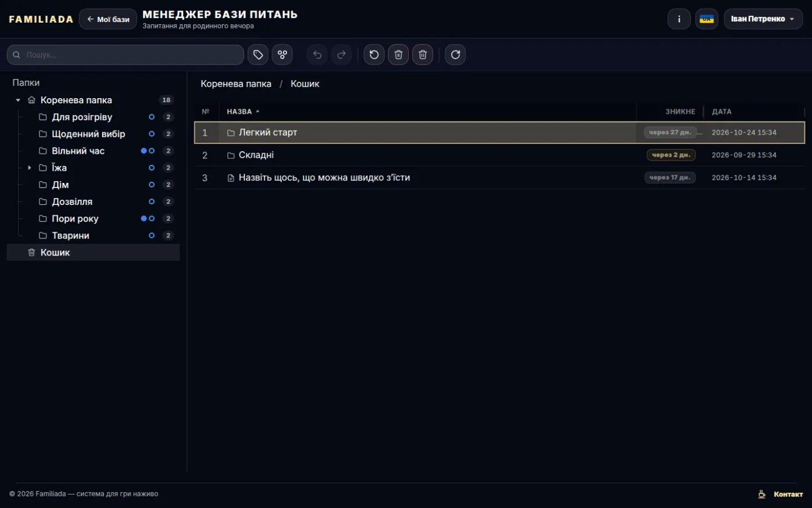
Task: Focus the Пошук search field
Action: [125, 55]
